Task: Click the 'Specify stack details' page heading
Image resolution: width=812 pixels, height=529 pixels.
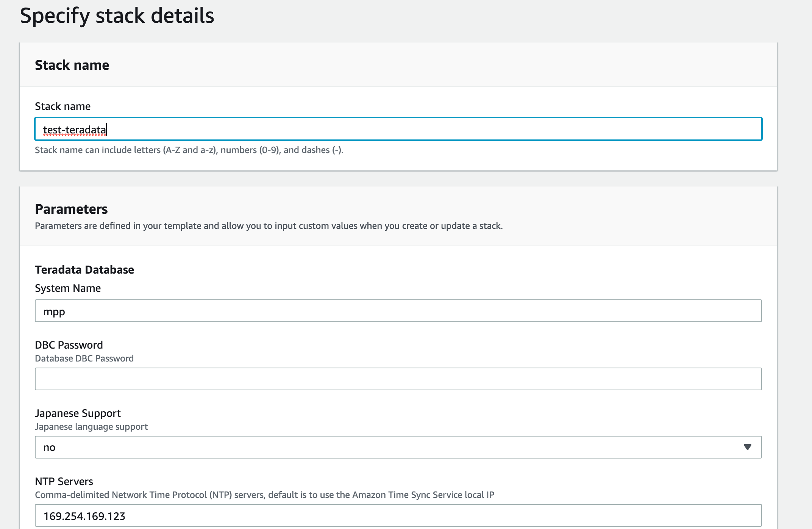Action: [x=117, y=16]
